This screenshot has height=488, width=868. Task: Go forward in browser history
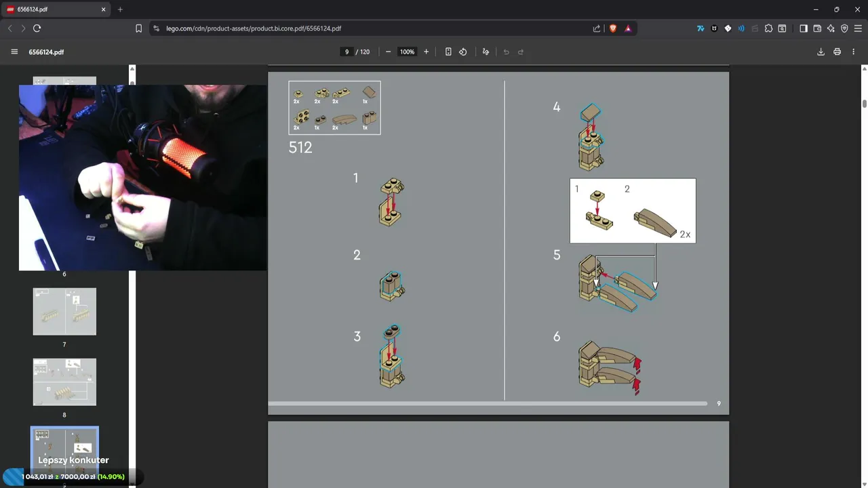click(x=23, y=28)
